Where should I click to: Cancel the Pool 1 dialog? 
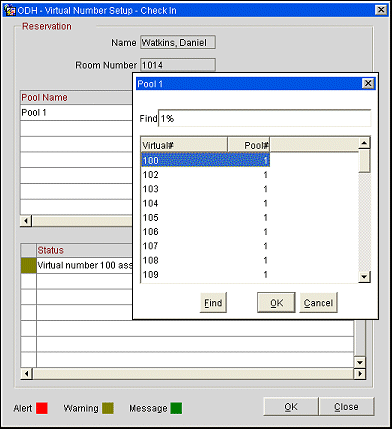point(318,303)
